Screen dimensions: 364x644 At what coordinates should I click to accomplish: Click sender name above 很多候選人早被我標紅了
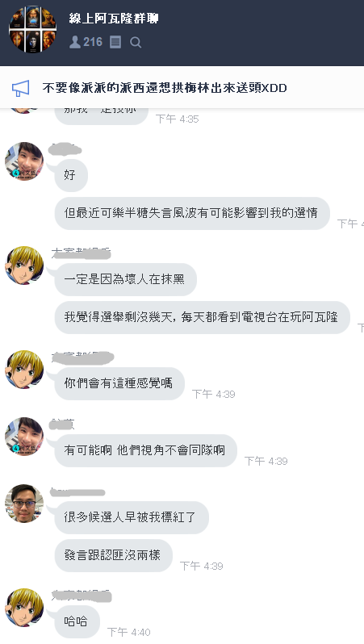[77, 491]
